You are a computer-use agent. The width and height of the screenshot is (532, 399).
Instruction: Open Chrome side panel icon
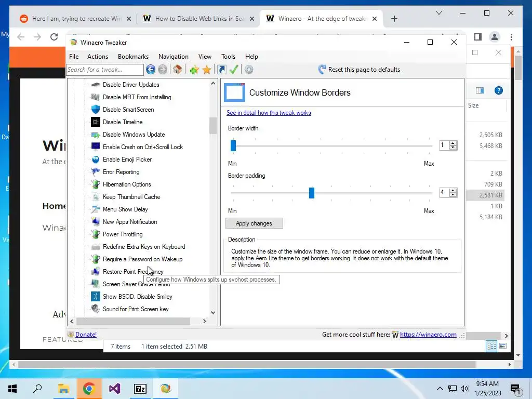pos(478,37)
